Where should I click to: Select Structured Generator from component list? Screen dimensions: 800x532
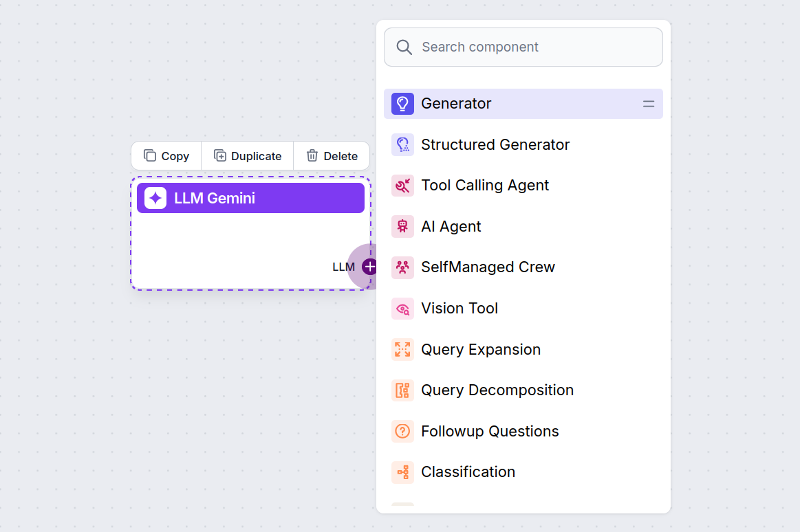pyautogui.click(x=495, y=144)
